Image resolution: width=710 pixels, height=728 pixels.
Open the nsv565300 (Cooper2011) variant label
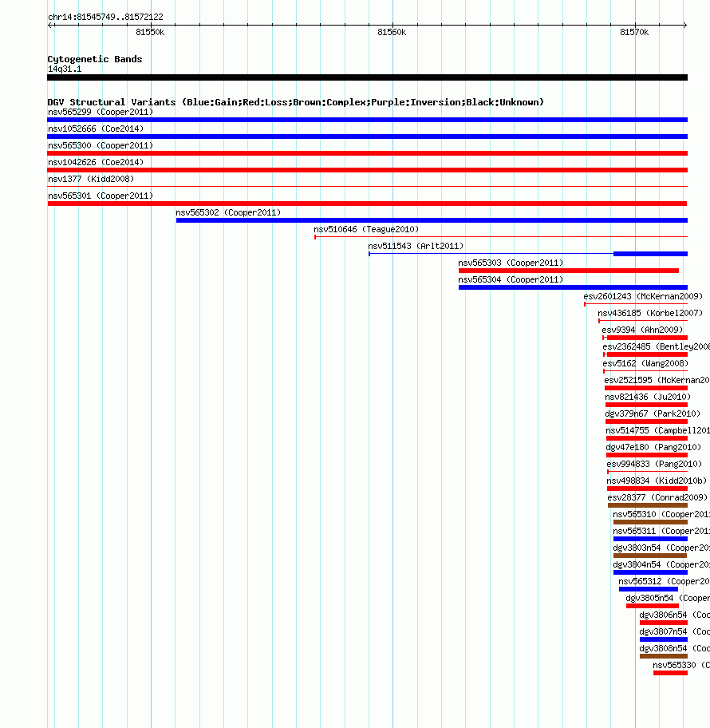101,145
